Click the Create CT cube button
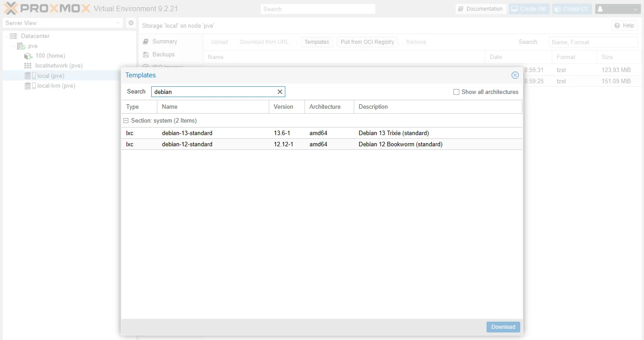 (x=572, y=9)
